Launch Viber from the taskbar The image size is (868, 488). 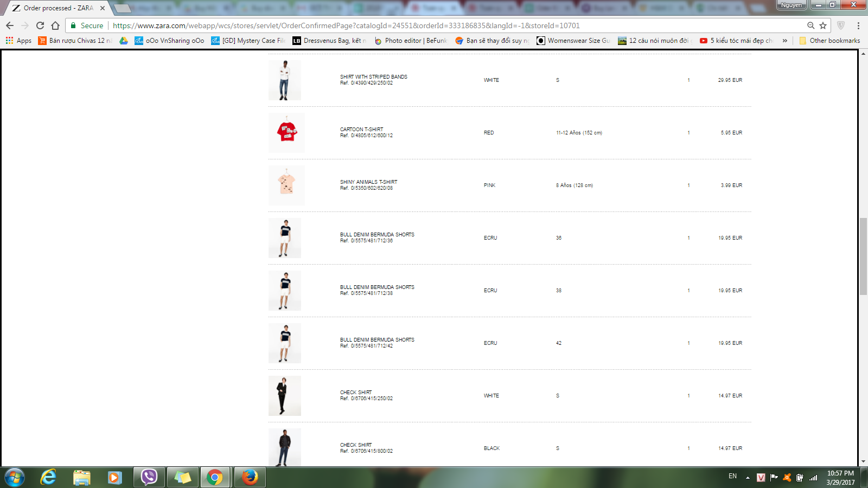click(x=149, y=477)
